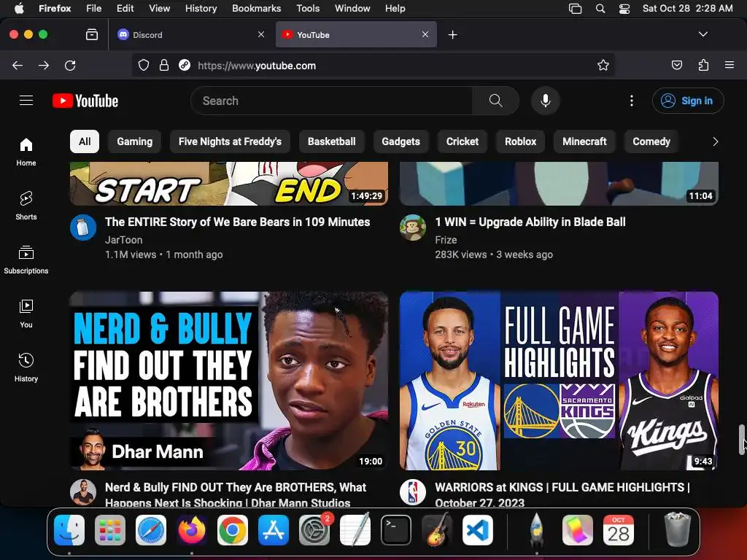Viewport: 747px width, 560px height.
Task: Select the Comedy filter chip
Action: click(x=651, y=141)
